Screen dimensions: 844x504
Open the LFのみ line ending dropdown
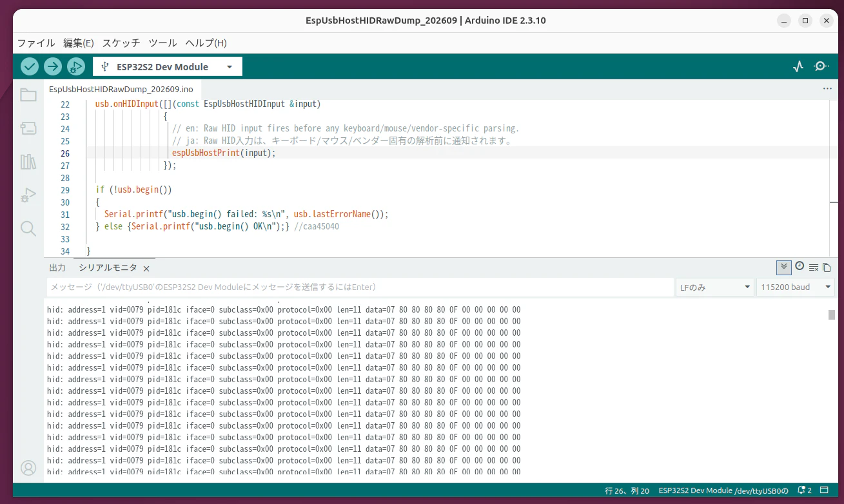point(714,287)
